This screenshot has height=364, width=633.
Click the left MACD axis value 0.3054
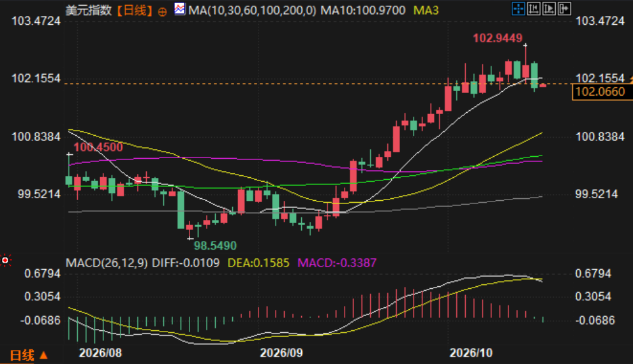coord(42,296)
